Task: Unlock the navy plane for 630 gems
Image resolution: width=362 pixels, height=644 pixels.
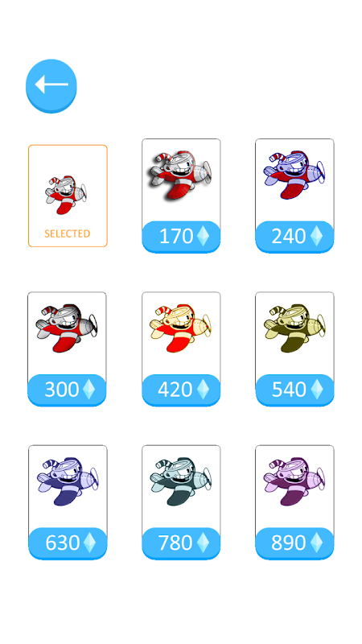Action: [x=68, y=543]
